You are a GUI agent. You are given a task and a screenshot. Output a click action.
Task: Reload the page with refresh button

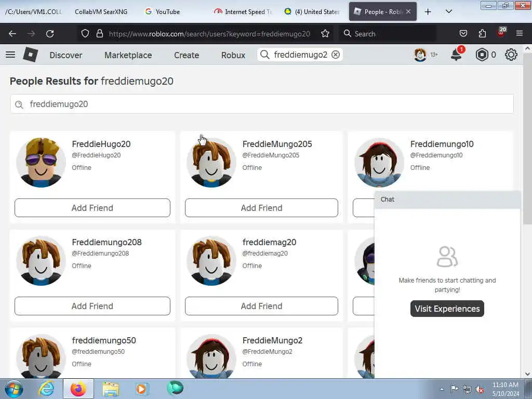50,34
